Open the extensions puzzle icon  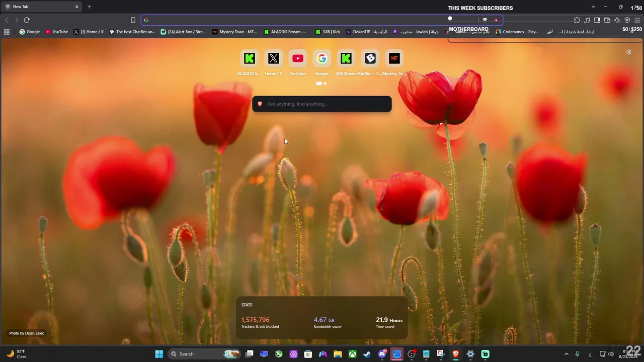point(577,20)
